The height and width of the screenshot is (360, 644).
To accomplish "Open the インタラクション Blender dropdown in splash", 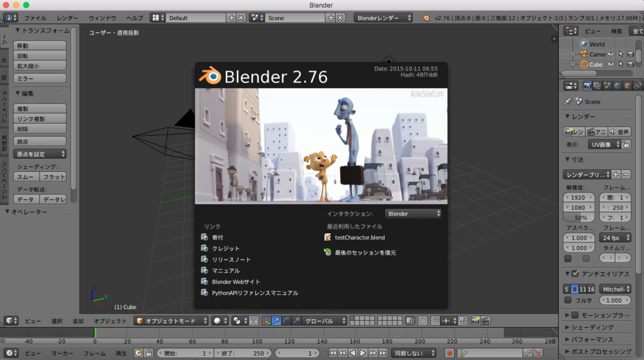I will (413, 214).
